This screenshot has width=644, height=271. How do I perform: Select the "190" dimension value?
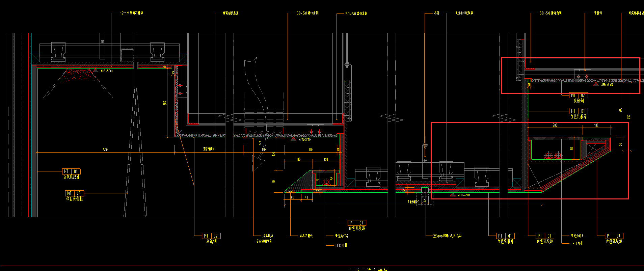(311, 150)
